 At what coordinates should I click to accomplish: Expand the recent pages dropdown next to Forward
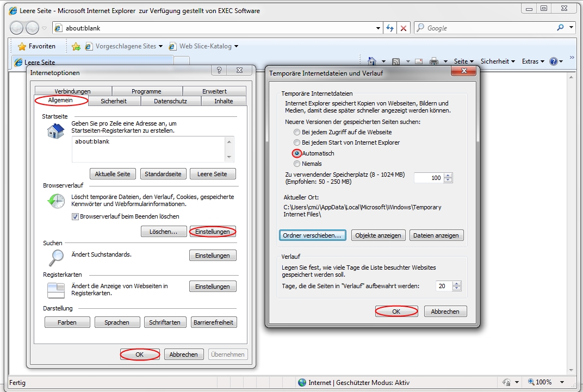pyautogui.click(x=44, y=28)
